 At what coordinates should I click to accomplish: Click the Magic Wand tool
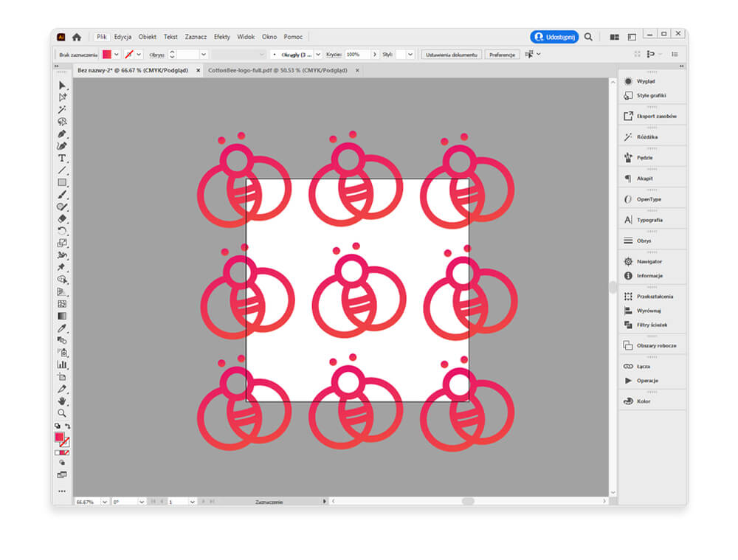click(62, 110)
